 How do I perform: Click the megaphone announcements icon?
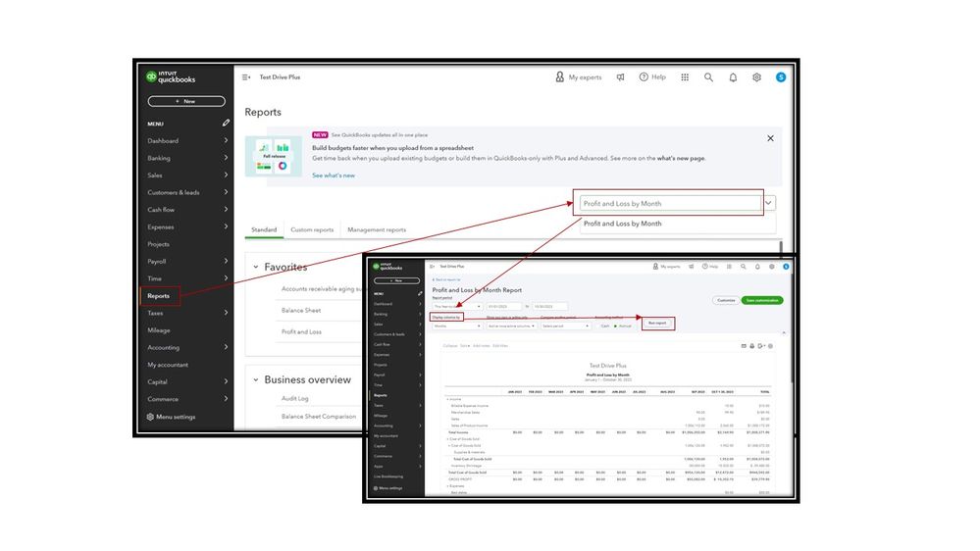(620, 77)
